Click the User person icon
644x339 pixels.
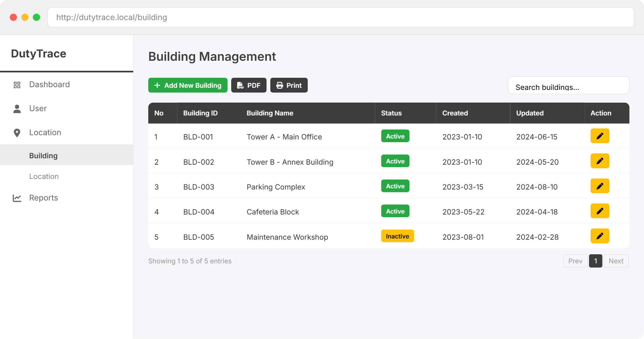point(17,109)
